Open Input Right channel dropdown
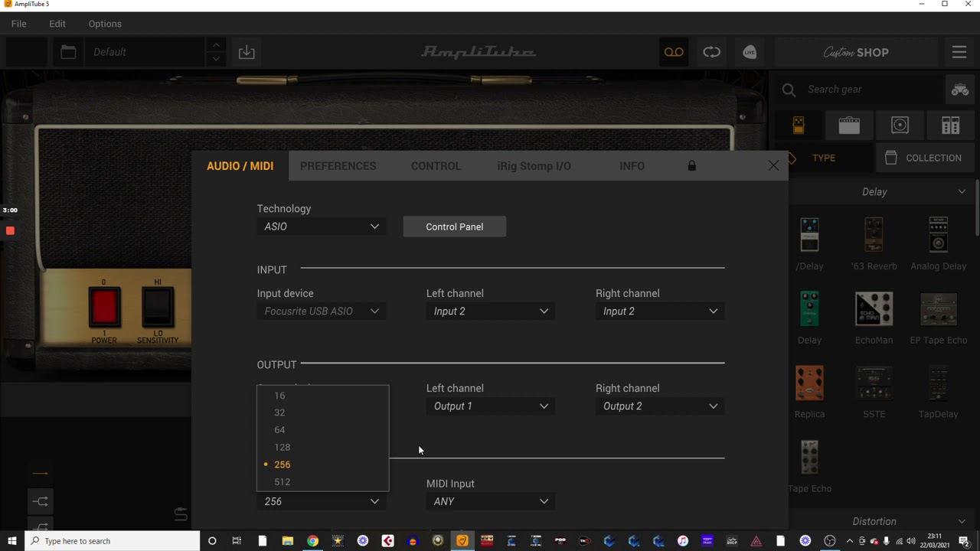The image size is (980, 551). 661,311
